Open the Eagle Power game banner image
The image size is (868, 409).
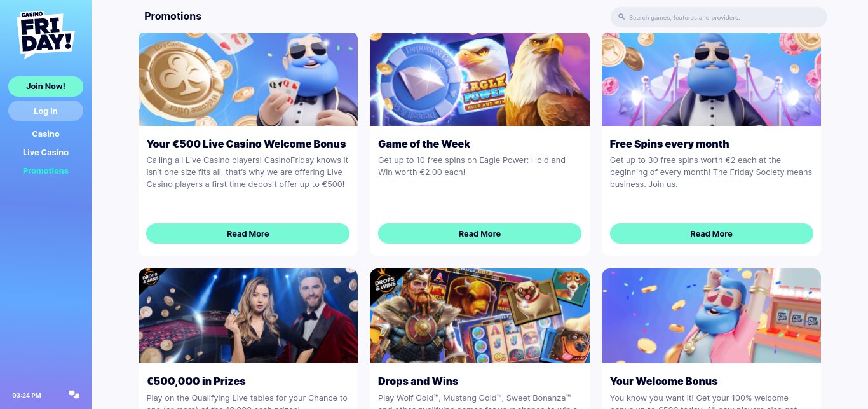click(x=480, y=80)
